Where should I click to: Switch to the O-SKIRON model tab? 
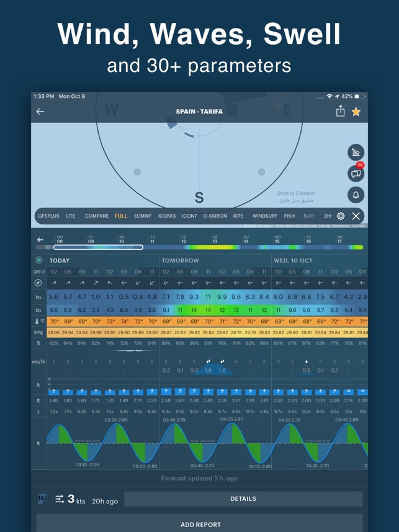(x=215, y=216)
